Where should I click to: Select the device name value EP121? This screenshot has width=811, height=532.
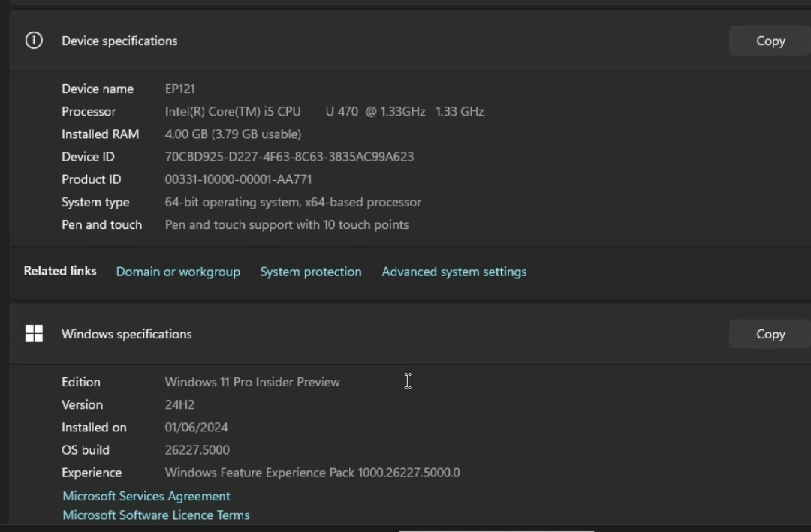click(180, 89)
